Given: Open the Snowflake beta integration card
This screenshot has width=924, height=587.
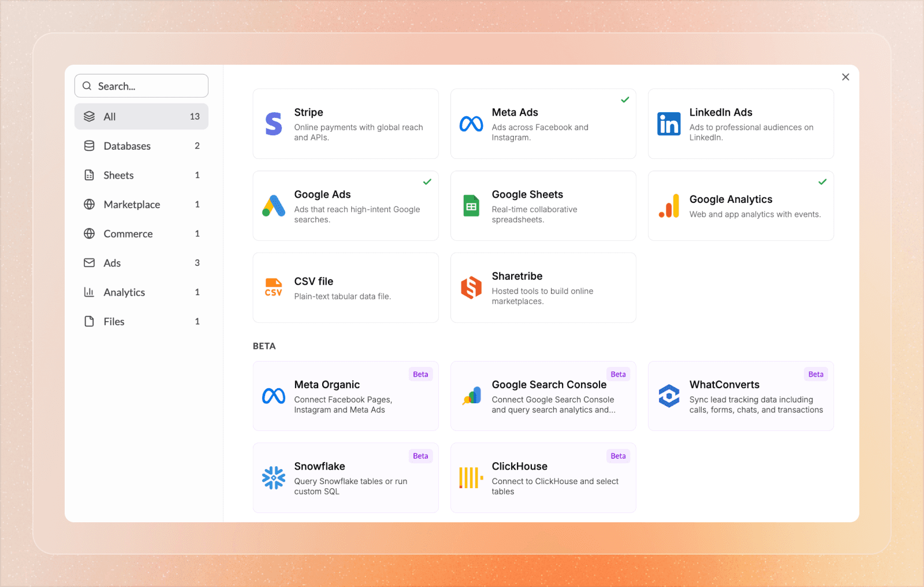Looking at the screenshot, I should click(346, 478).
